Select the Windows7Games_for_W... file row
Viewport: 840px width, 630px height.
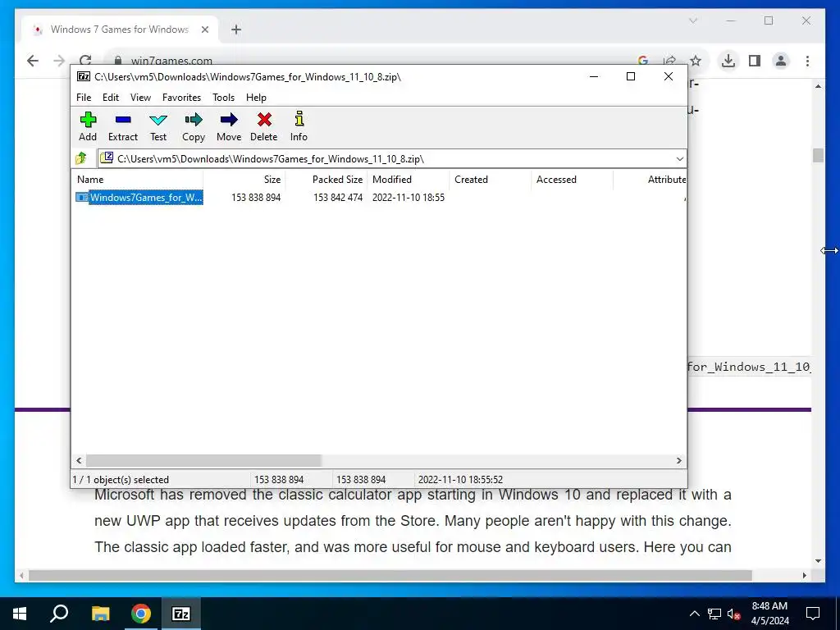pos(139,198)
